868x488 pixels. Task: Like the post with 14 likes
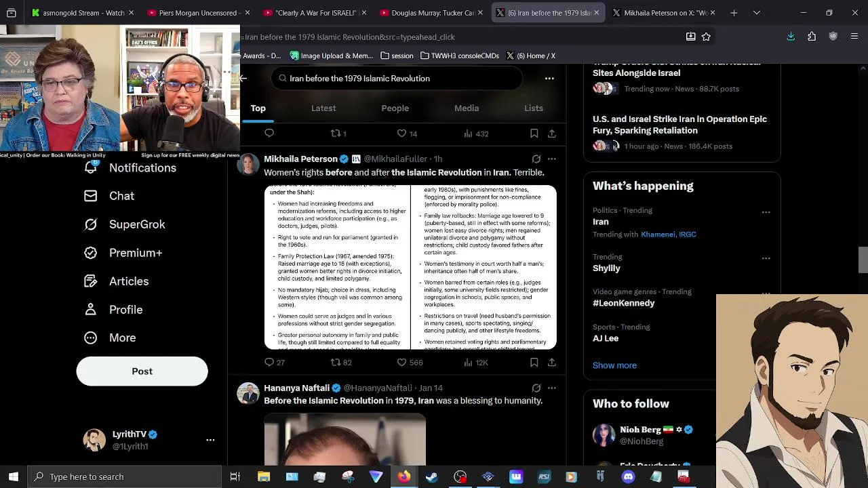pos(402,134)
